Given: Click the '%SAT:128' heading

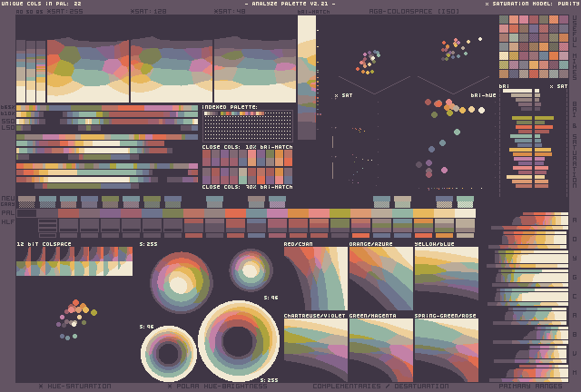Looking at the screenshot, I should click(x=148, y=12).
